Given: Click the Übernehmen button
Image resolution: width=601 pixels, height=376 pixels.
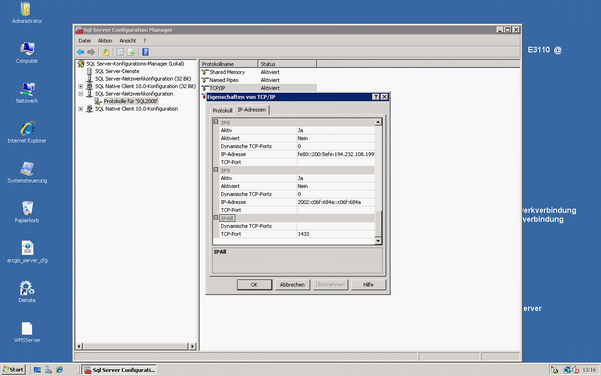Looking at the screenshot, I should point(330,284).
